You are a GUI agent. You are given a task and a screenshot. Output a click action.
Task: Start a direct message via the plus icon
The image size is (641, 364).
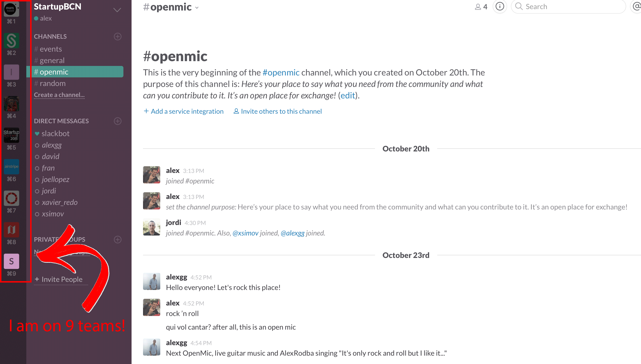coord(118,121)
